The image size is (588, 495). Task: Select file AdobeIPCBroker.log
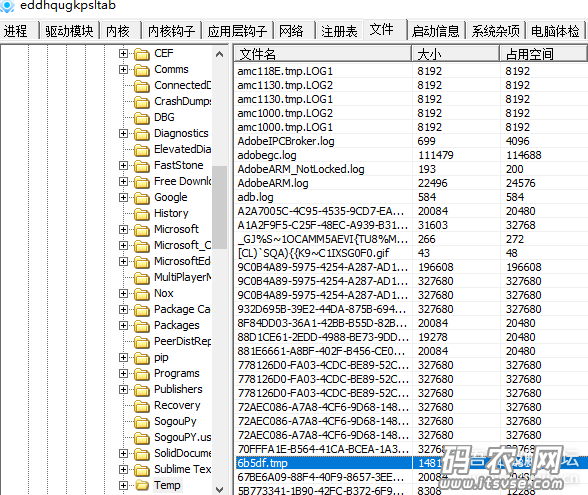286,141
